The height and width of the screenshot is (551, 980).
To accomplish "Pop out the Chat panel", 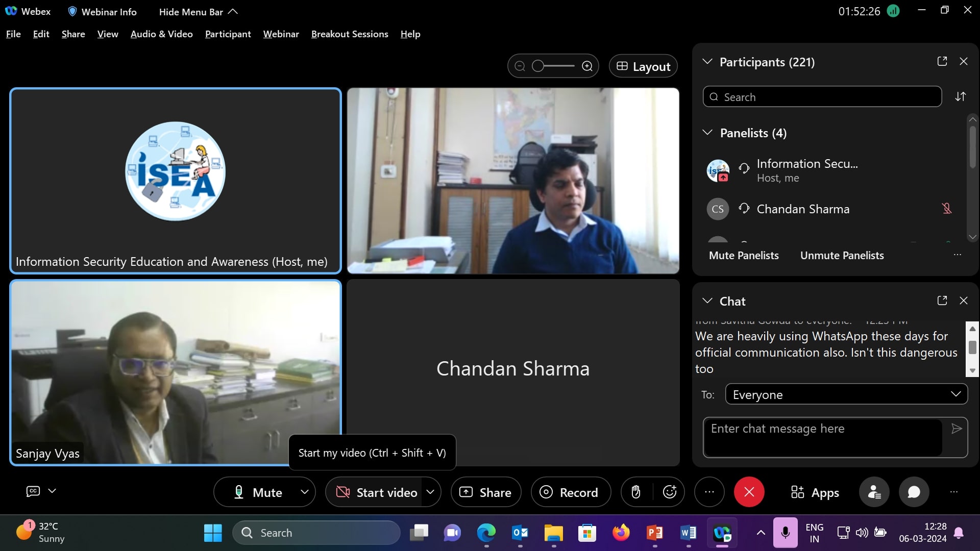I will click(942, 301).
